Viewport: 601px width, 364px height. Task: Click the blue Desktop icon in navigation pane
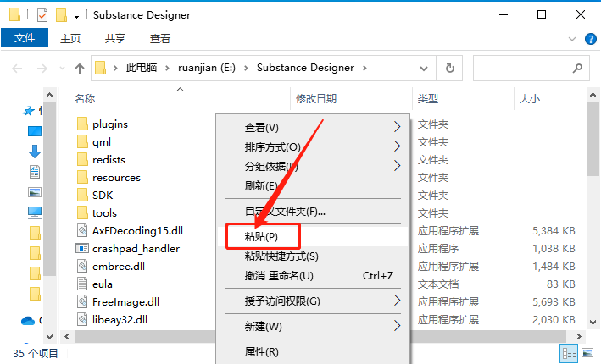coord(35,131)
